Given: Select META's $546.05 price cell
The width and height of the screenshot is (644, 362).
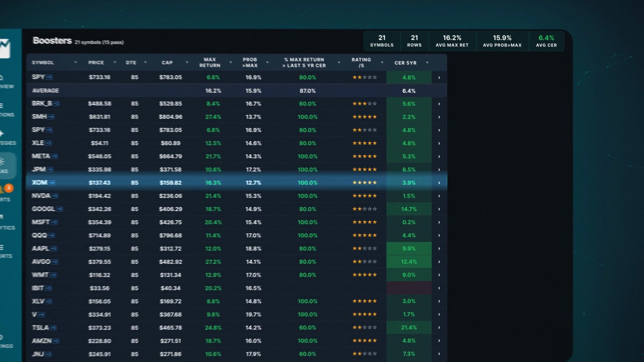Looking at the screenshot, I should 99,156.
